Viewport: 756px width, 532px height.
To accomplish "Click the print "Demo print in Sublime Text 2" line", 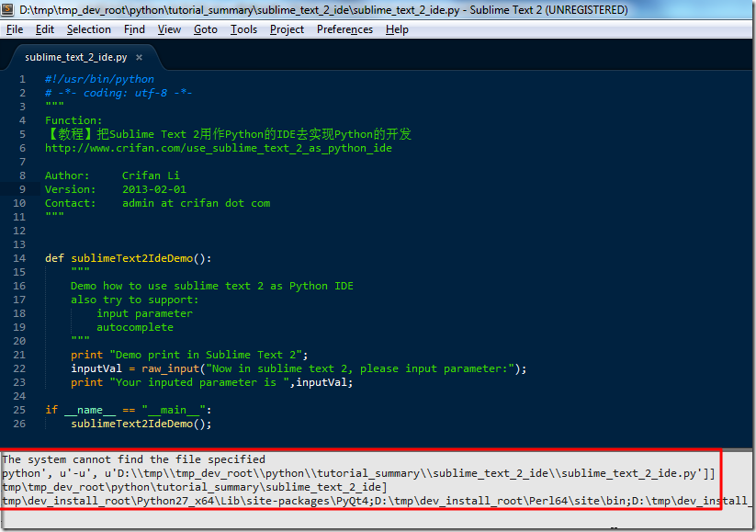I will (x=189, y=355).
